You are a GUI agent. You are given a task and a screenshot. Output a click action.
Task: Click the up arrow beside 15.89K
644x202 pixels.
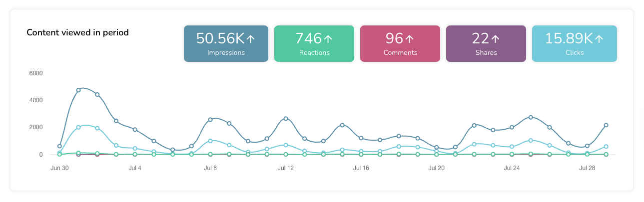[599, 38]
